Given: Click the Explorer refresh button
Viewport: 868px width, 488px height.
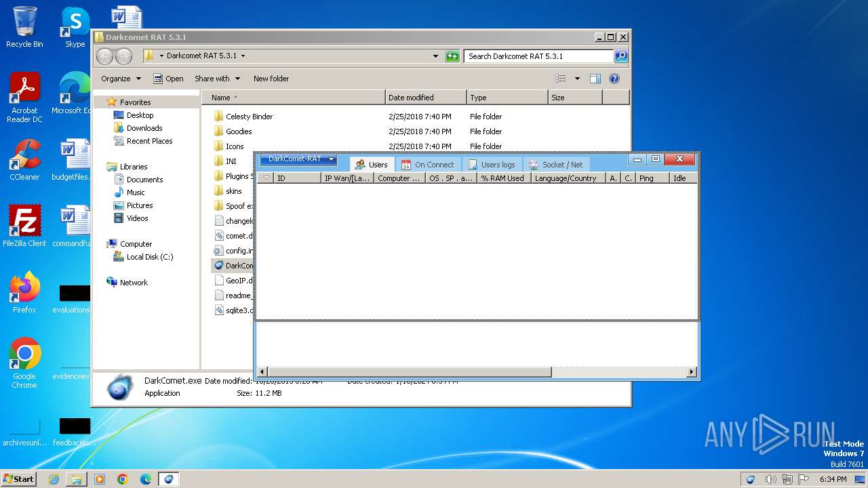Looking at the screenshot, I should [452, 56].
